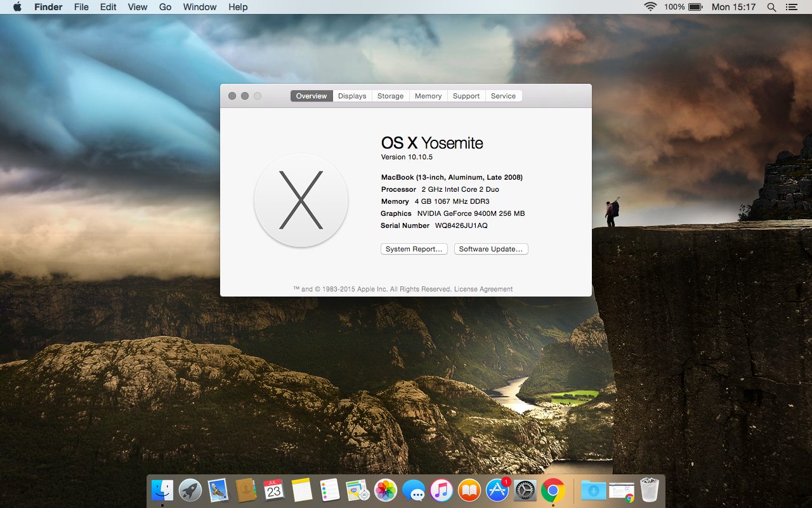Open Notification Center icon
The height and width of the screenshot is (508, 812).
click(x=791, y=7)
